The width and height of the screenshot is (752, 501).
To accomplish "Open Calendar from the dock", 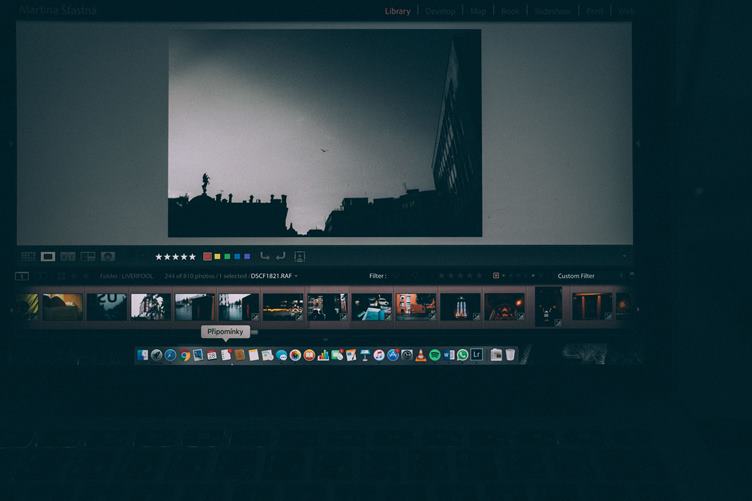I will [212, 355].
